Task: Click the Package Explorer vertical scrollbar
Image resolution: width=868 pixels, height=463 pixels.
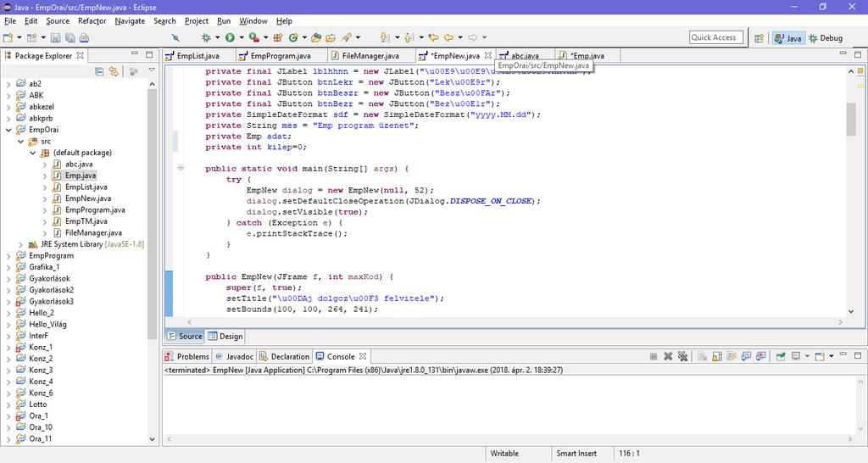Action: 153,213
